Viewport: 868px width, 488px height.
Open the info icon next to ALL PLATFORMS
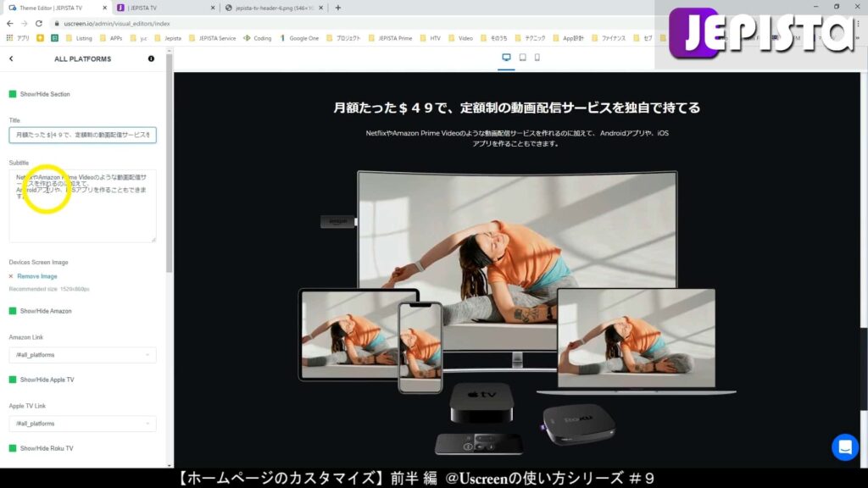[151, 58]
